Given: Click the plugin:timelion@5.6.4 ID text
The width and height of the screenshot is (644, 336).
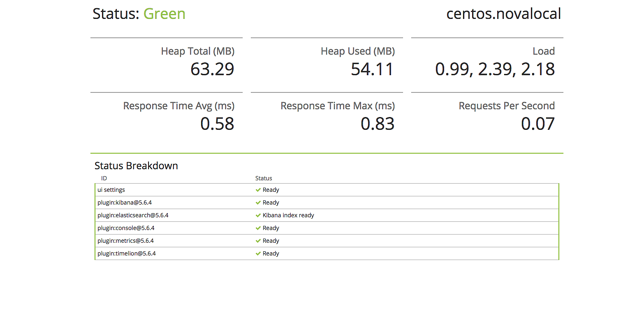Looking at the screenshot, I should [127, 253].
